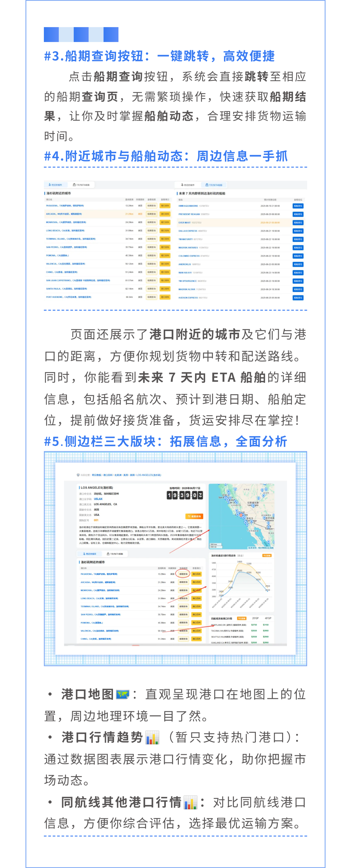Select 7天内ETA船舶 tab in the top-left panel
Viewport: 351px width, 868px height.
pos(81,185)
